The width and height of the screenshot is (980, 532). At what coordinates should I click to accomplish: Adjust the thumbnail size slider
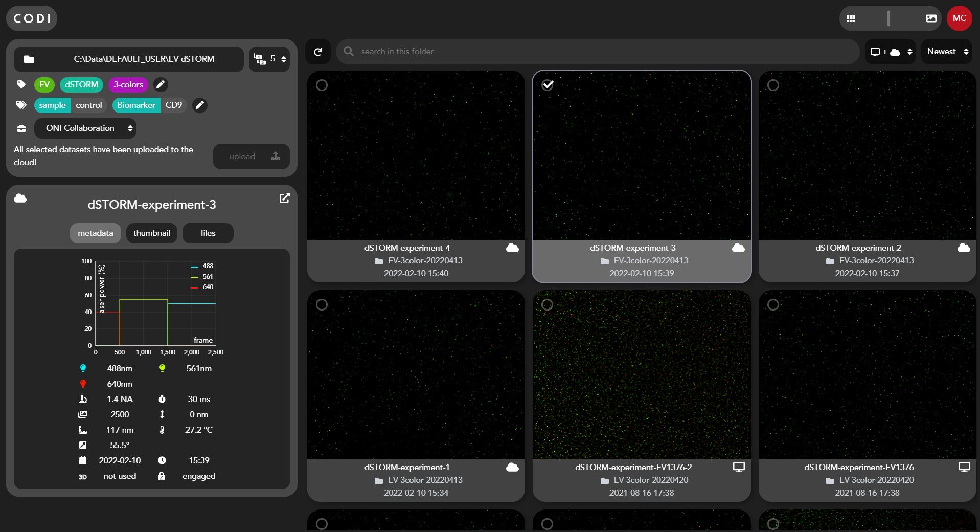click(888, 18)
